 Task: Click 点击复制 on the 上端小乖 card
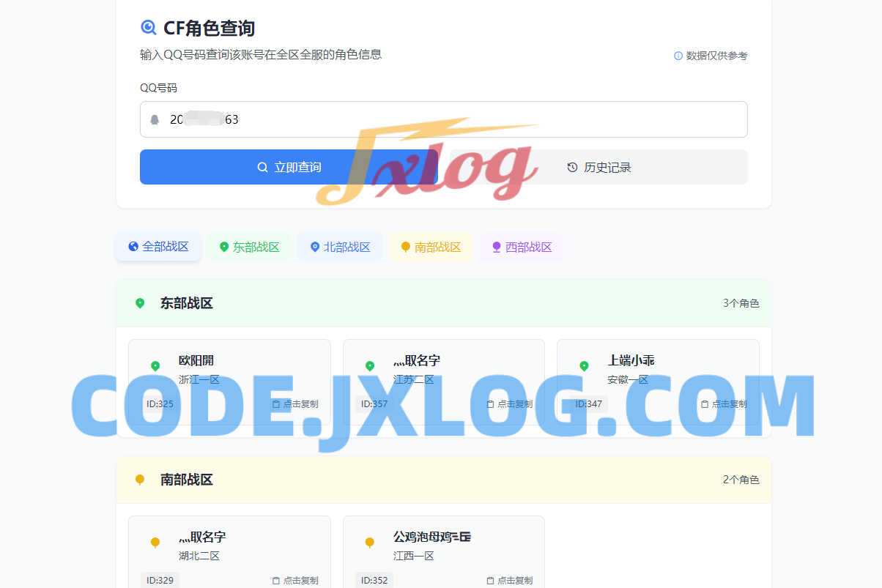click(x=723, y=403)
